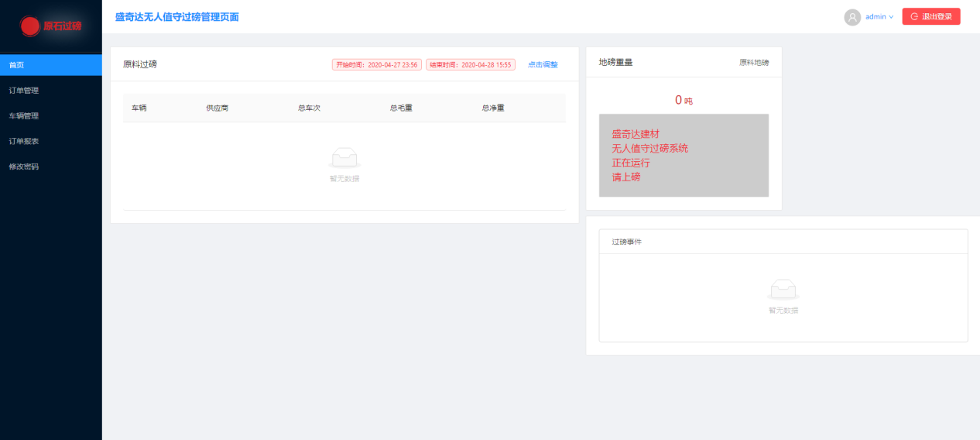The width and height of the screenshot is (980, 440).
Task: Click the 供应商 column header
Action: pos(217,108)
